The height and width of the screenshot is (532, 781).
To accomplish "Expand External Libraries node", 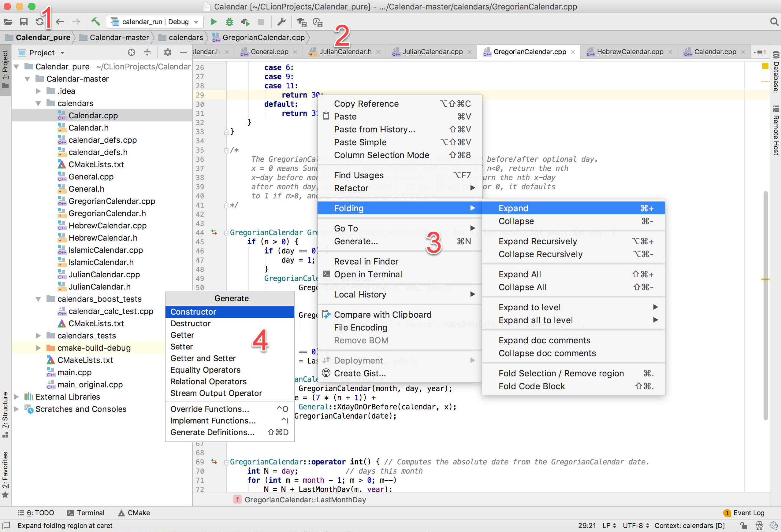I will pos(16,397).
